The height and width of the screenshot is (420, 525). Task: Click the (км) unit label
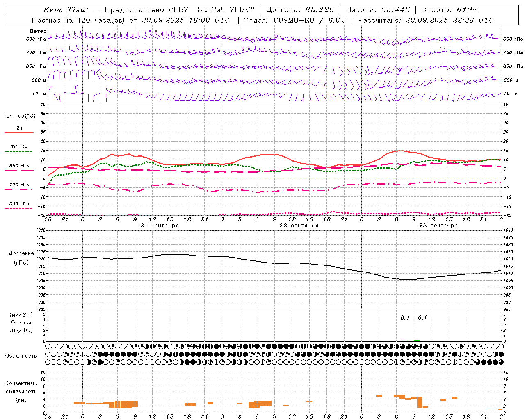(x=21, y=399)
